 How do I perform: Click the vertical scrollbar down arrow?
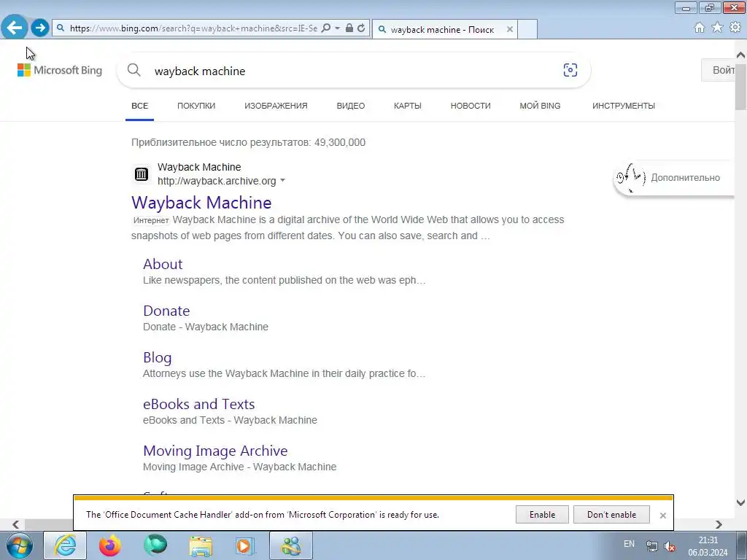[x=740, y=502]
